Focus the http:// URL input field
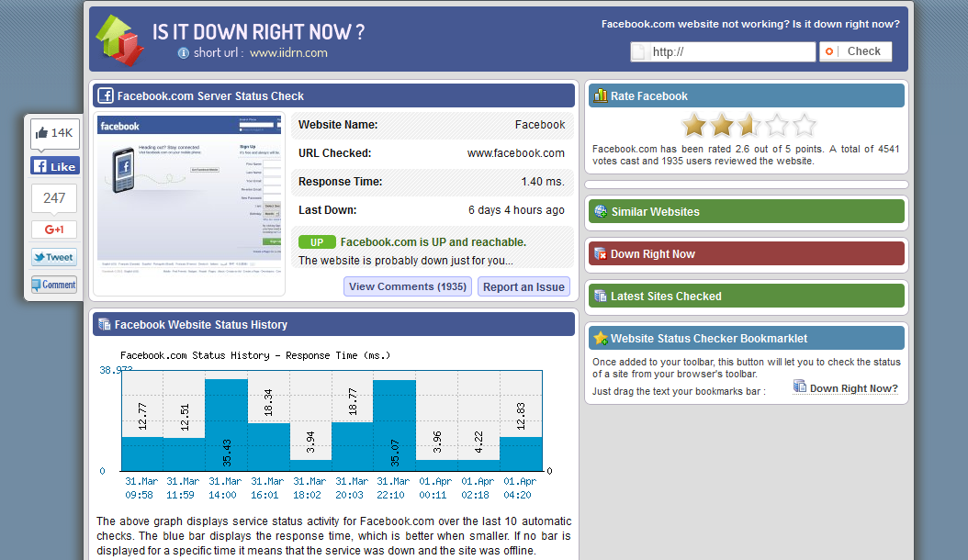Screen dimensions: 968x560 [723, 51]
